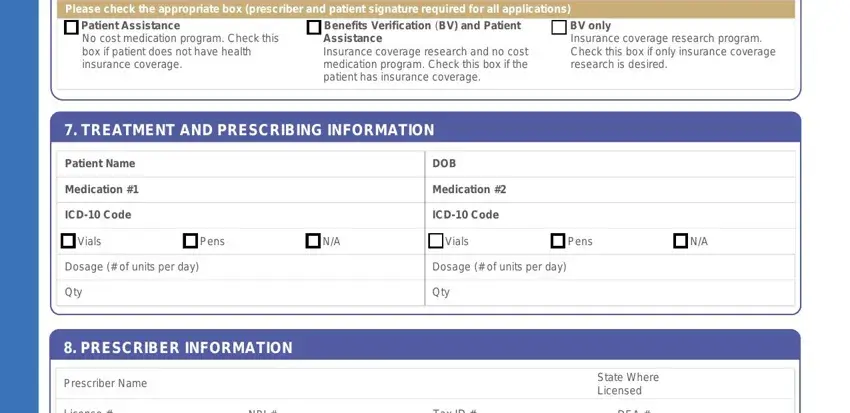Image resolution: width=850 pixels, height=413 pixels.
Task: Click Qty field for Medication #2
Action: coord(610,293)
